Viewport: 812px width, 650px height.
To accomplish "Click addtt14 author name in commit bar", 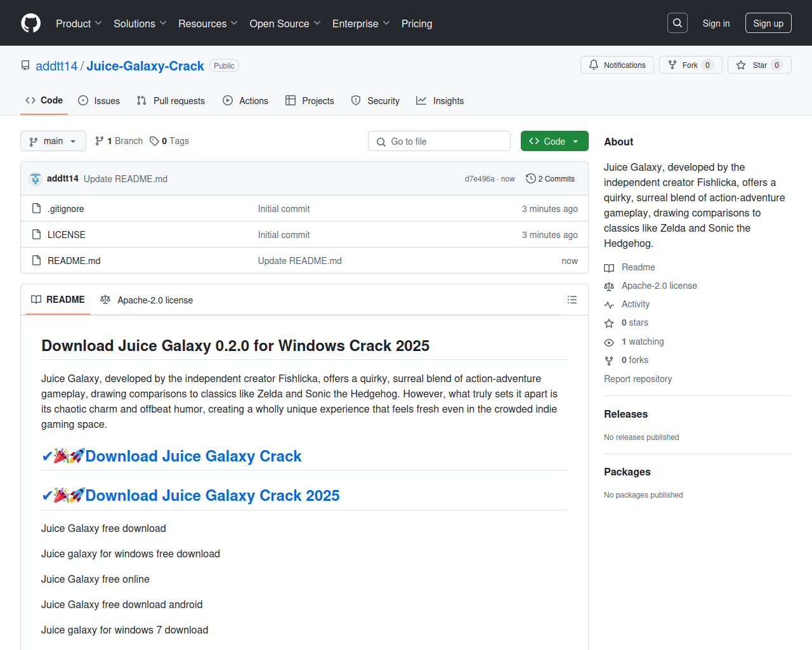I will [x=63, y=178].
